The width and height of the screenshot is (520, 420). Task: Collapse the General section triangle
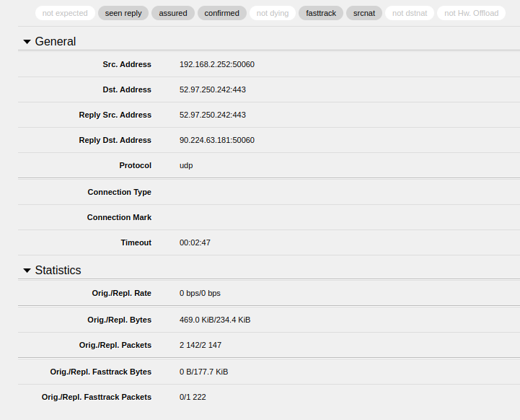(x=27, y=42)
